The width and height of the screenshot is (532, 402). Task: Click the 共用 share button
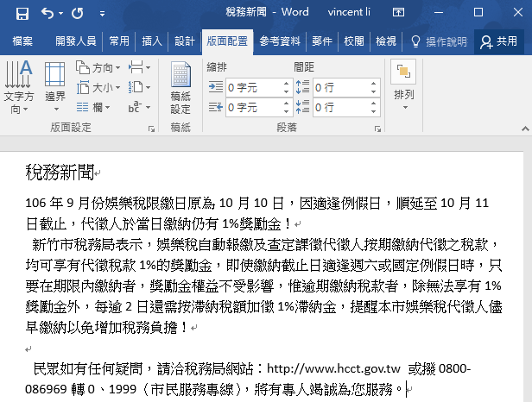coord(499,41)
